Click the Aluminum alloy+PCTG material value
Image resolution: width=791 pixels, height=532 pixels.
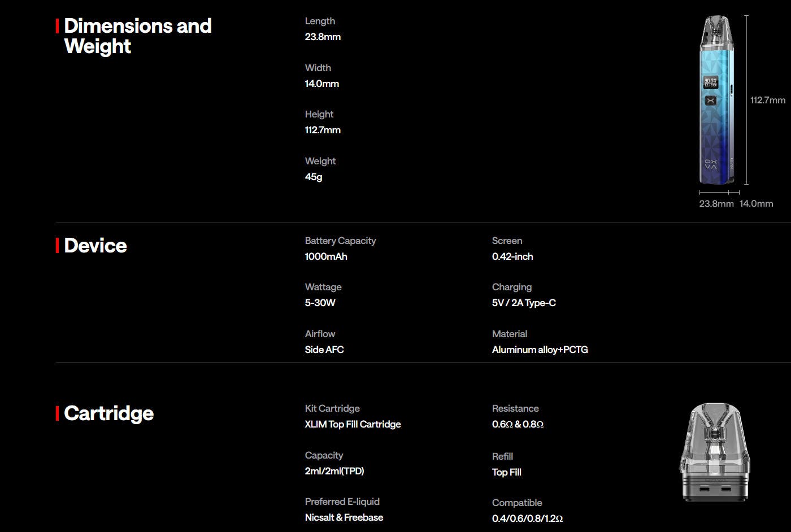tap(540, 350)
